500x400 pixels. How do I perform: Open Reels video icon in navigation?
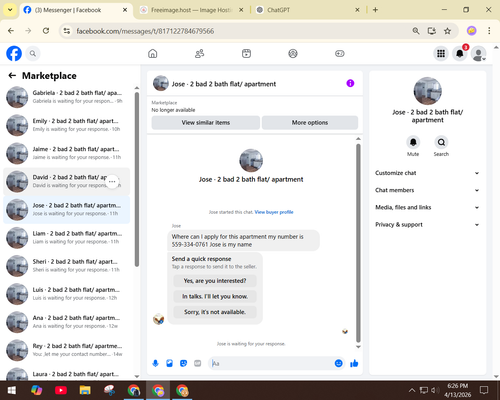point(246,53)
